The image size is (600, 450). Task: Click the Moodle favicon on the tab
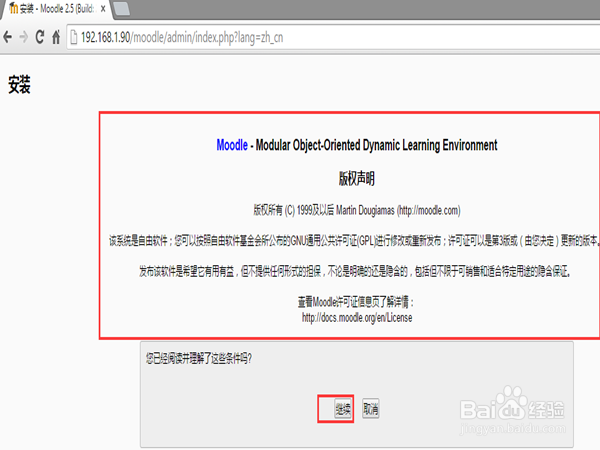click(x=13, y=8)
